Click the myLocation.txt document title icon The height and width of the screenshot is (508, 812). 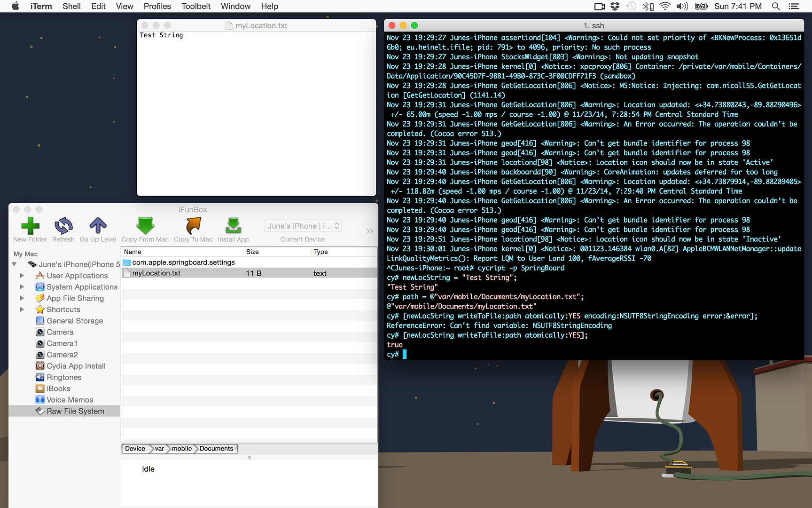tap(229, 25)
